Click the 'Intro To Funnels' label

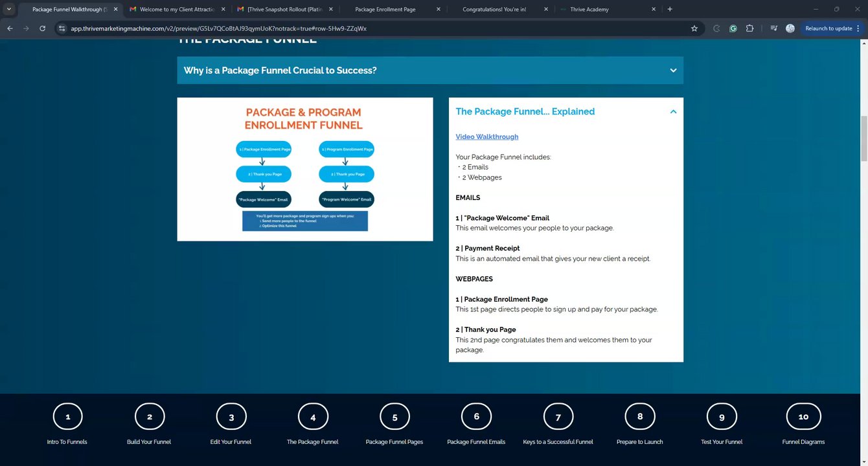coord(67,442)
